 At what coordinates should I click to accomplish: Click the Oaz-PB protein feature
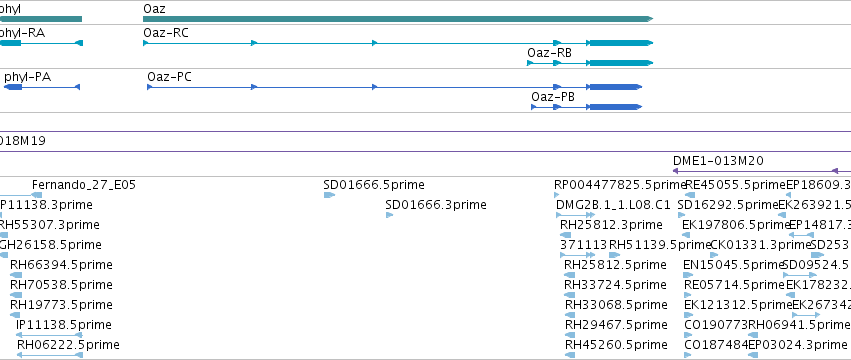click(x=586, y=107)
